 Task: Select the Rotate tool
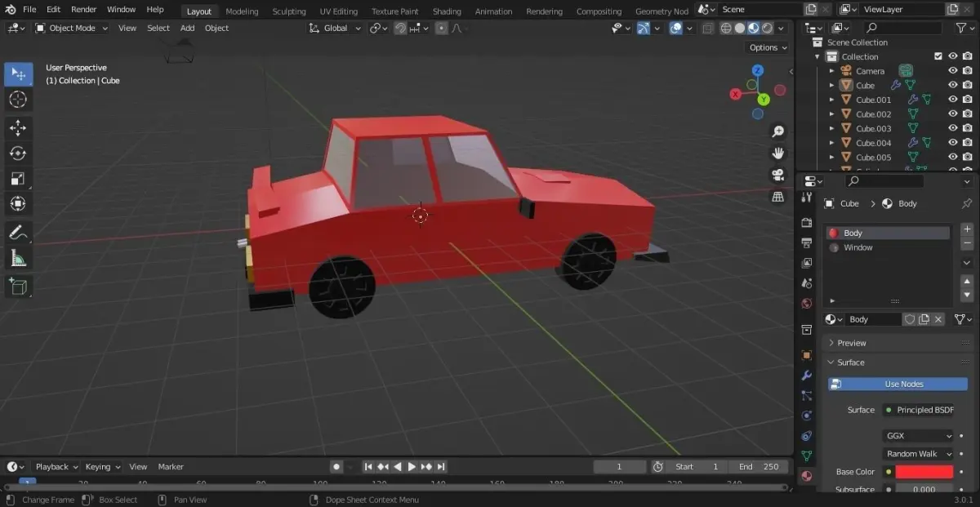pyautogui.click(x=18, y=153)
